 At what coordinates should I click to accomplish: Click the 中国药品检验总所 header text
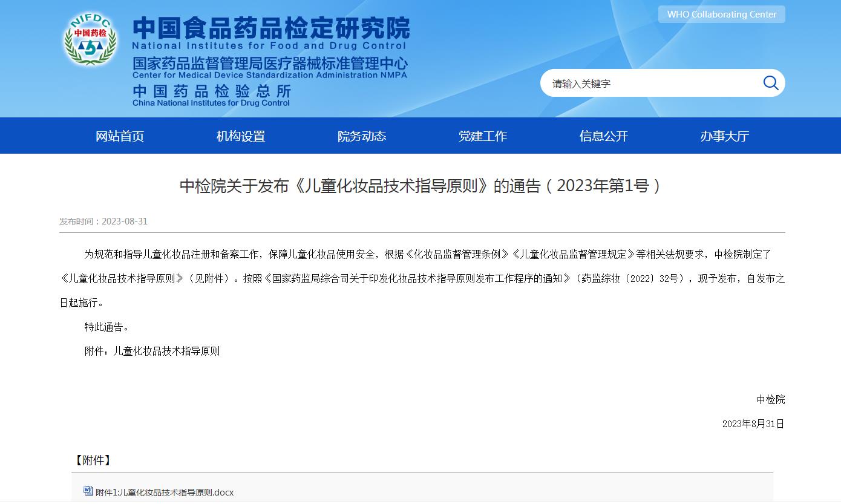point(212,91)
